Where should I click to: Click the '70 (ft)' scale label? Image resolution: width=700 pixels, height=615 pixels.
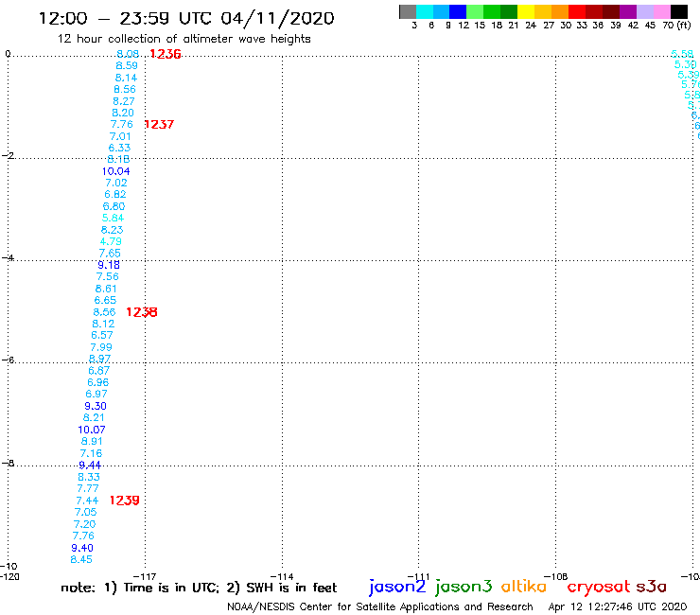[x=676, y=25]
